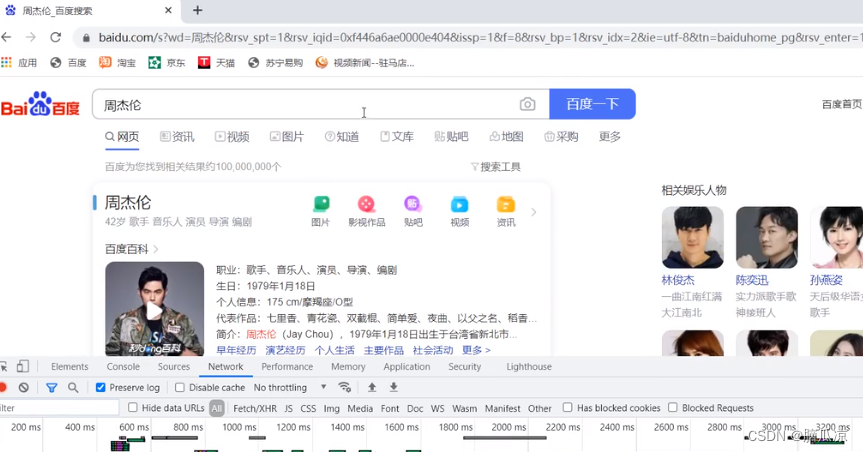863x452 pixels.
Task: Open a new browser tab
Action: pyautogui.click(x=198, y=10)
